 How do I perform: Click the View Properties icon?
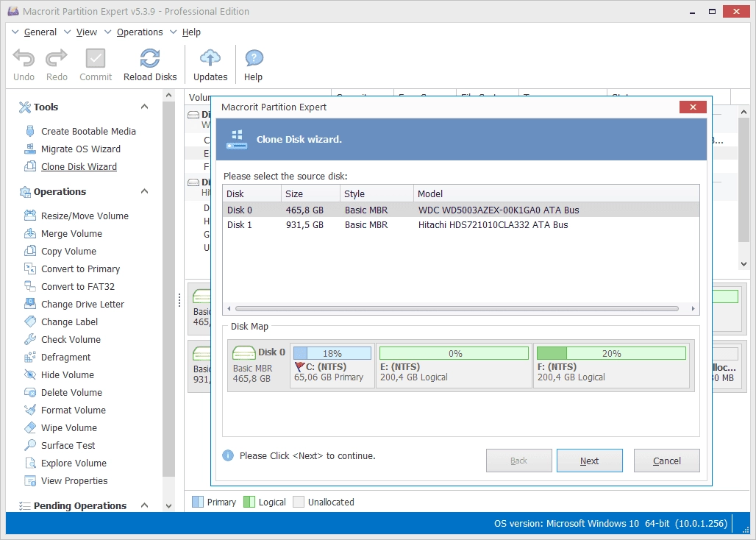click(x=30, y=480)
